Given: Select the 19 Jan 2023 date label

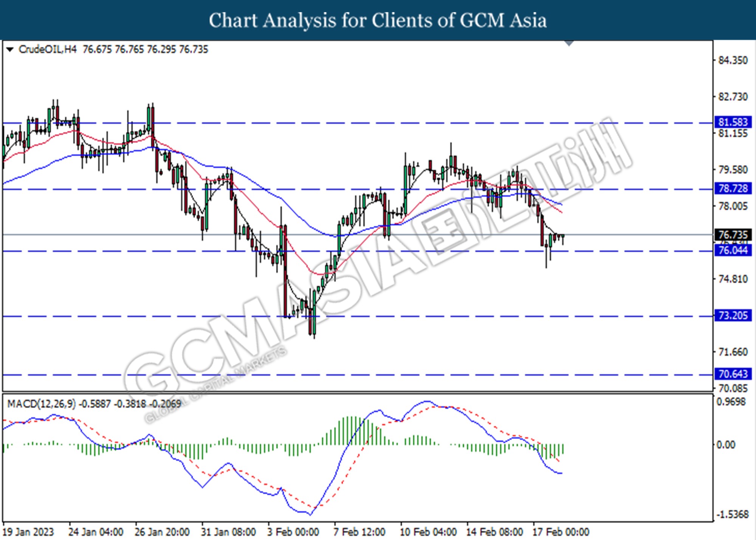Looking at the screenshot, I should [x=29, y=532].
